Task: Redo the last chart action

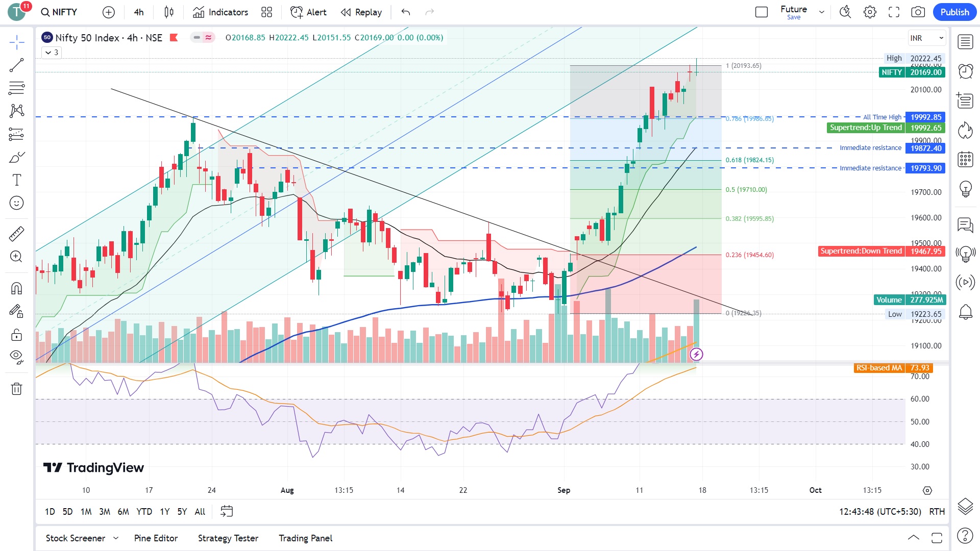Action: (430, 12)
